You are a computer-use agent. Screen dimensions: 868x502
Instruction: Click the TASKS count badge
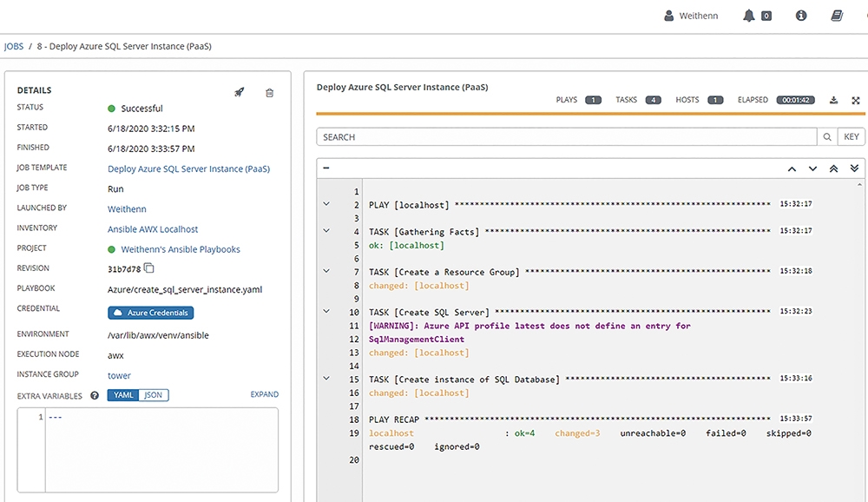654,100
